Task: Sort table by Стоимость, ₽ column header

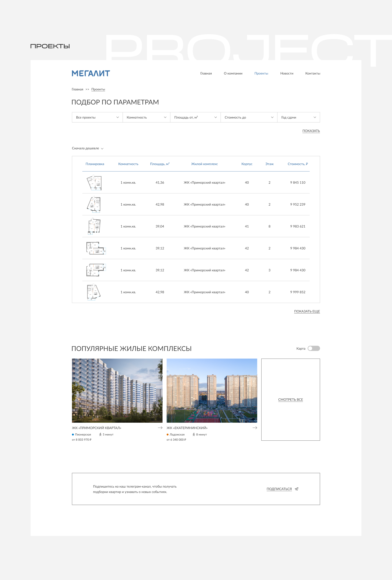Action: coord(297,164)
